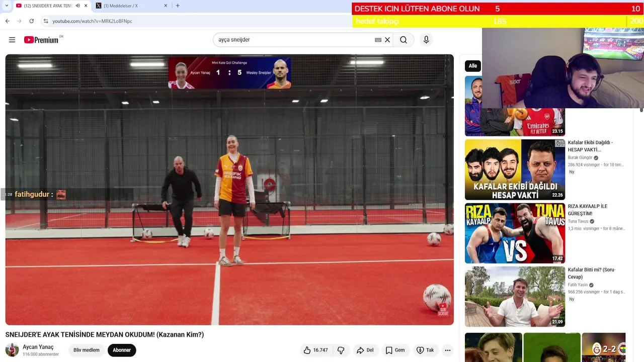Share the video via Del button

pyautogui.click(x=365, y=350)
